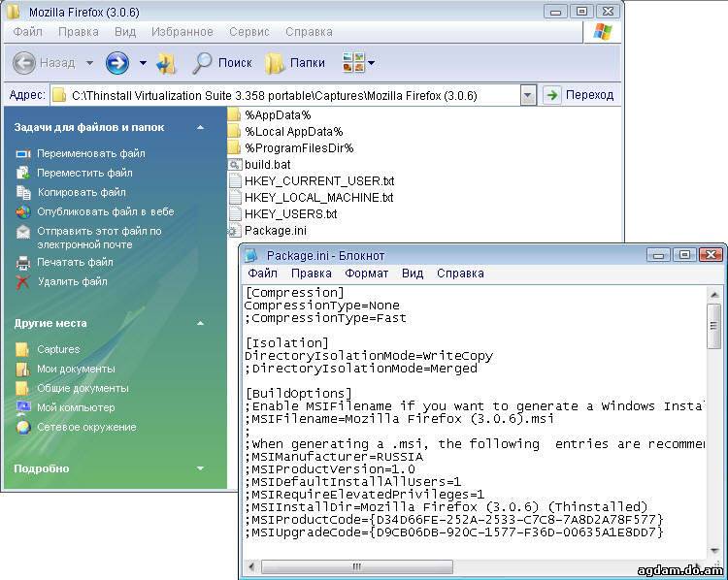The image size is (728, 580).
Task: Select HKEY_CURRENT_USER.txt file
Action: point(312,181)
